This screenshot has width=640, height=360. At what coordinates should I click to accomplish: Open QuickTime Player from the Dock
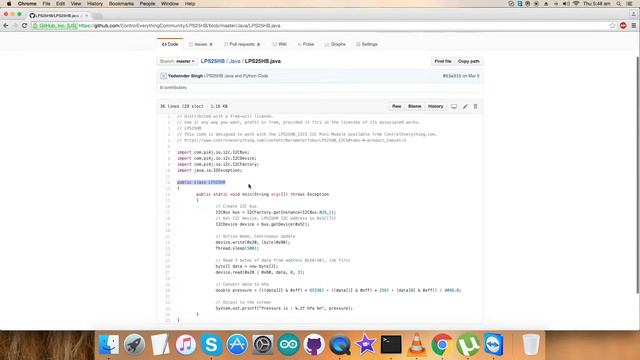pos(340,344)
